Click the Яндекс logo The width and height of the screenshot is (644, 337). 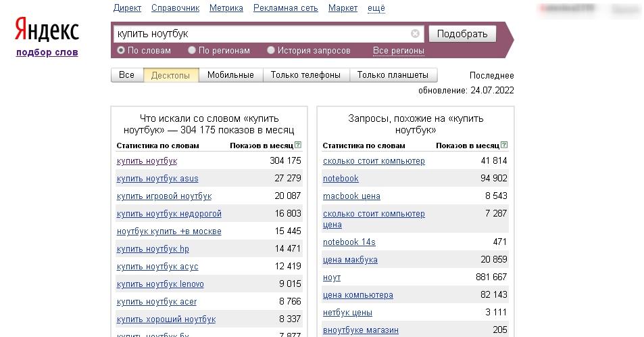pos(47,31)
